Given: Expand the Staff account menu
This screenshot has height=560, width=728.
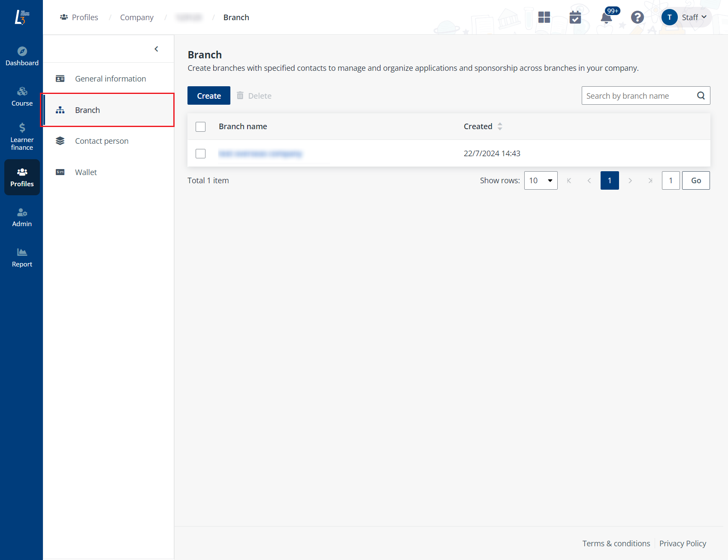Looking at the screenshot, I should pyautogui.click(x=691, y=17).
